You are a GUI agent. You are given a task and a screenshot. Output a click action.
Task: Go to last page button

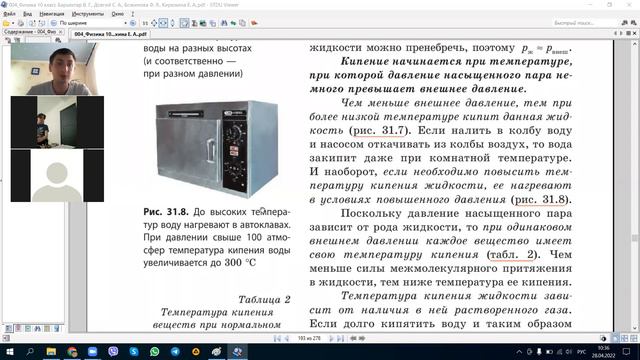click(340, 338)
